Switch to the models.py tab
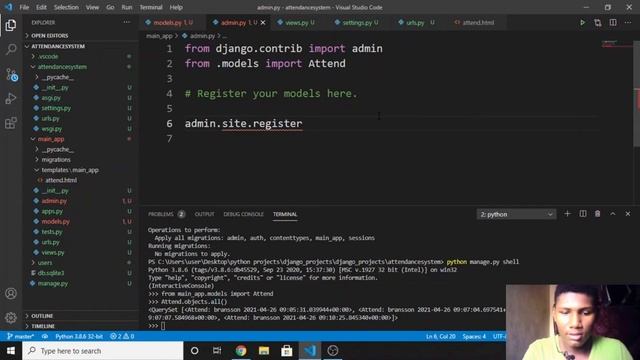Viewport: 640px width, 360px height. pos(172,22)
